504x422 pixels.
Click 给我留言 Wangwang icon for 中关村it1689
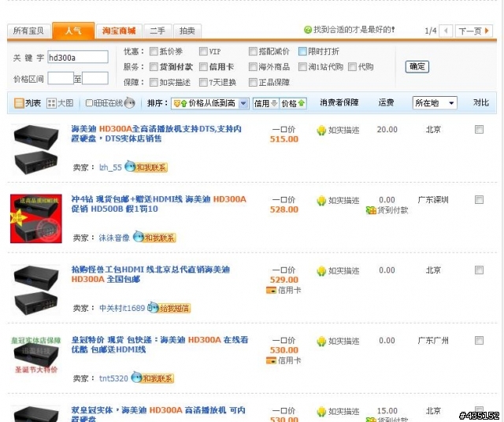[x=169, y=308]
